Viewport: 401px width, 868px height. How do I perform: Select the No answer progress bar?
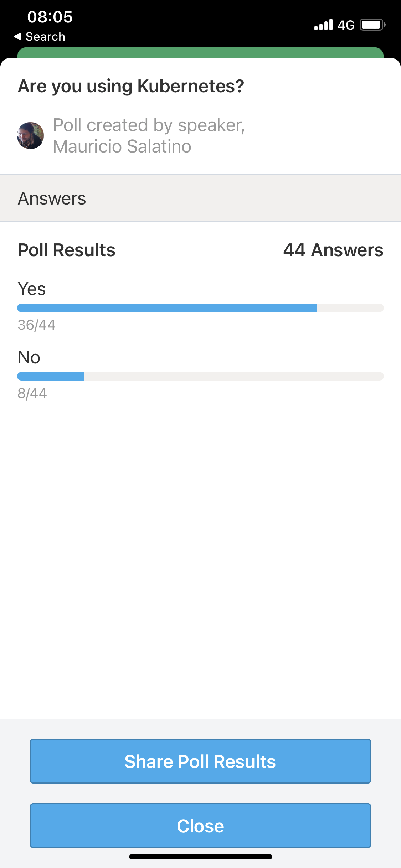[200, 376]
